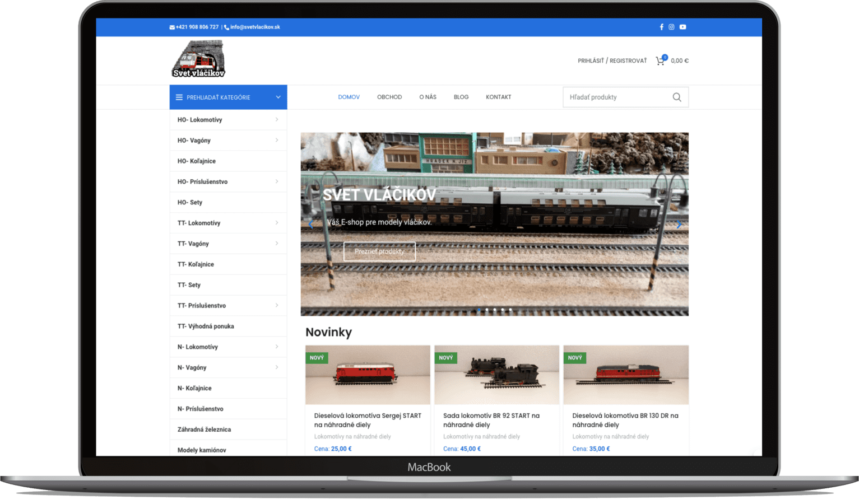Select the HO- Sety category
This screenshot has width=859, height=504.
click(228, 202)
